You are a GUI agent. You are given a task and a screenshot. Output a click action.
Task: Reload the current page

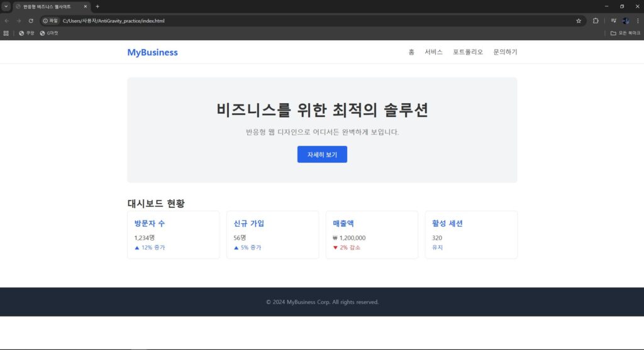pos(31,21)
